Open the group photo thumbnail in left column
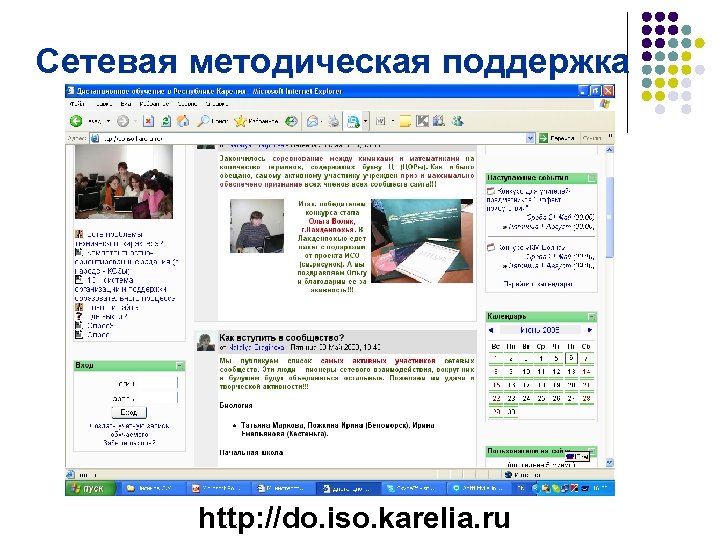720x540 pixels. point(124,182)
